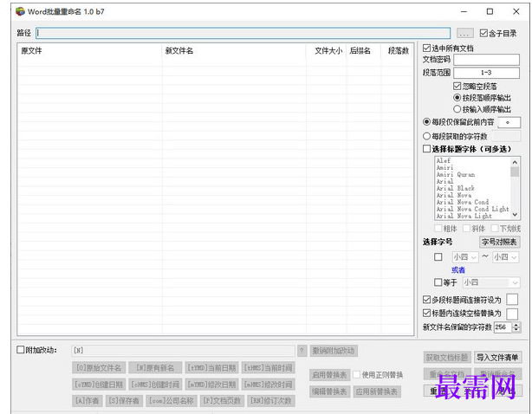The image size is (532, 414).
Task: Click 启用替换表 button
Action: pyautogui.click(x=329, y=375)
